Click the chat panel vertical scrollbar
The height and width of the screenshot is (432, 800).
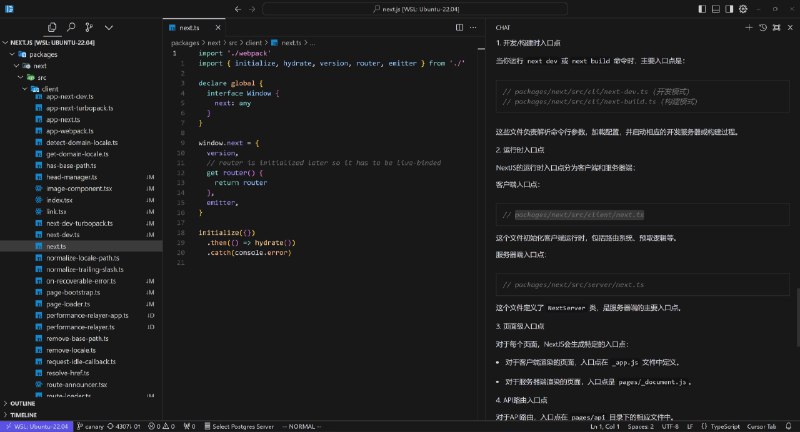point(797,318)
